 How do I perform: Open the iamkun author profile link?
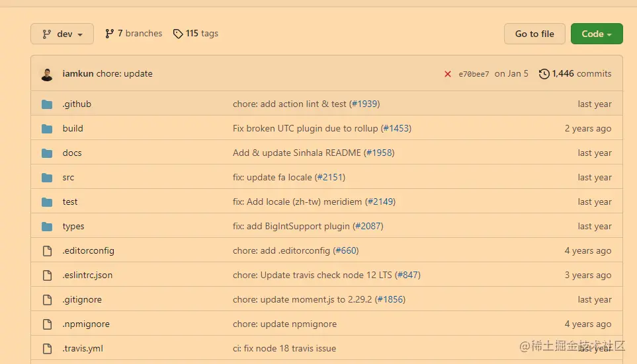[x=78, y=74]
